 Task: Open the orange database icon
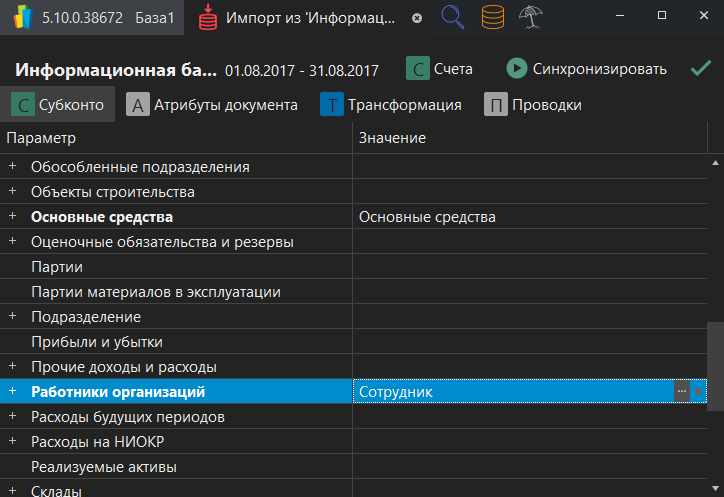point(492,18)
